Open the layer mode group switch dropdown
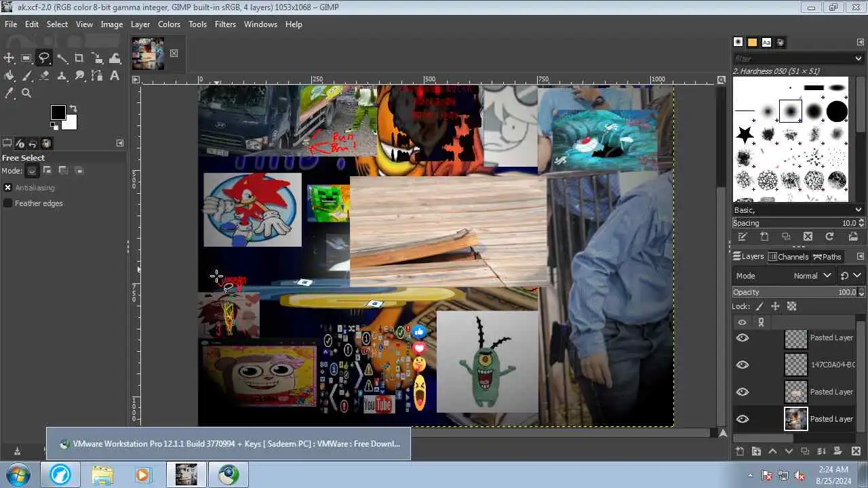The width and height of the screenshot is (868, 488). click(x=850, y=276)
